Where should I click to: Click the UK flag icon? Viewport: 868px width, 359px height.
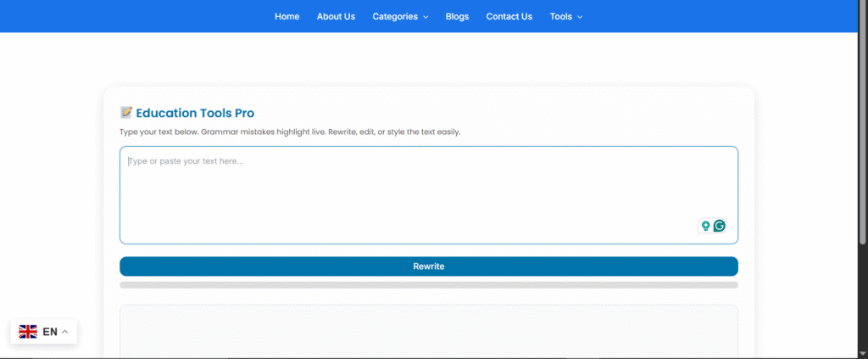28,332
